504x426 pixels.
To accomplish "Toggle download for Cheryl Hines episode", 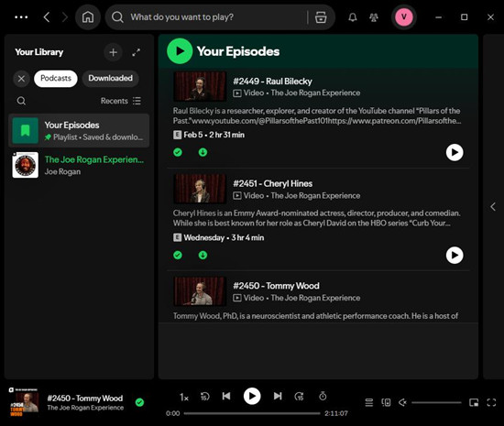I will click(203, 255).
